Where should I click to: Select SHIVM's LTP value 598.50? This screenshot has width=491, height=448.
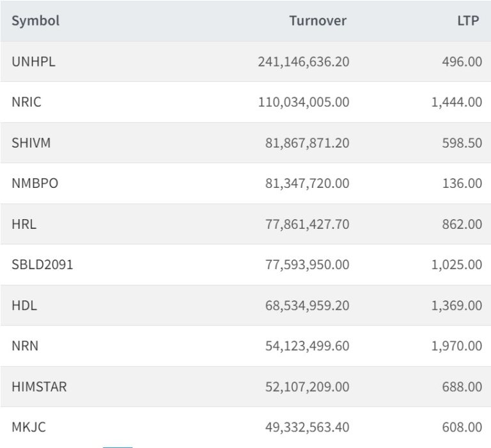click(462, 143)
